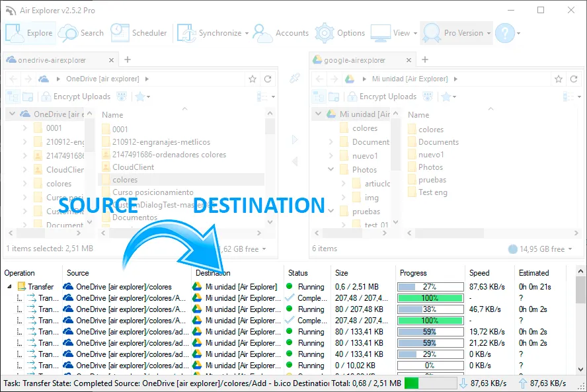The width and height of the screenshot is (587, 392).
Task: Switch to the onedrive-airexplorer tab
Action: (x=52, y=60)
